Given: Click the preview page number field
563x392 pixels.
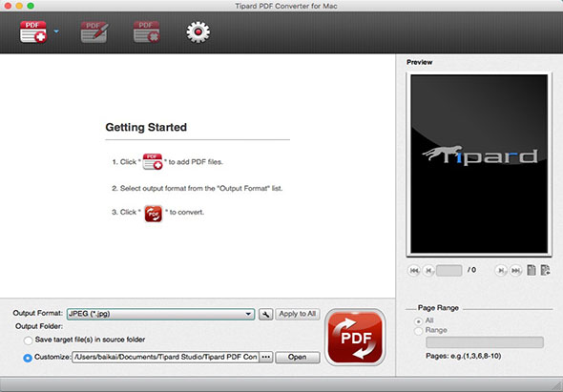Looking at the screenshot, I should pos(448,270).
